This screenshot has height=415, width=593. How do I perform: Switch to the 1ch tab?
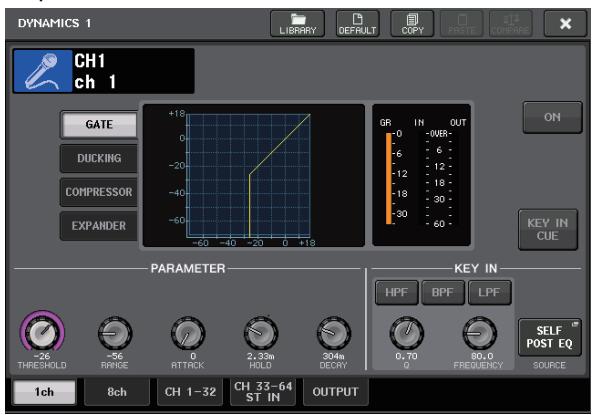coord(44,392)
